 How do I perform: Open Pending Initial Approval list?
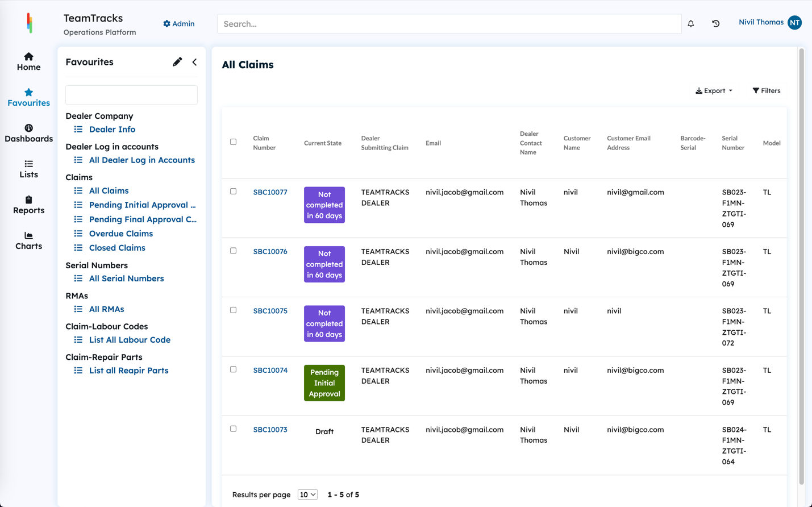coord(143,205)
